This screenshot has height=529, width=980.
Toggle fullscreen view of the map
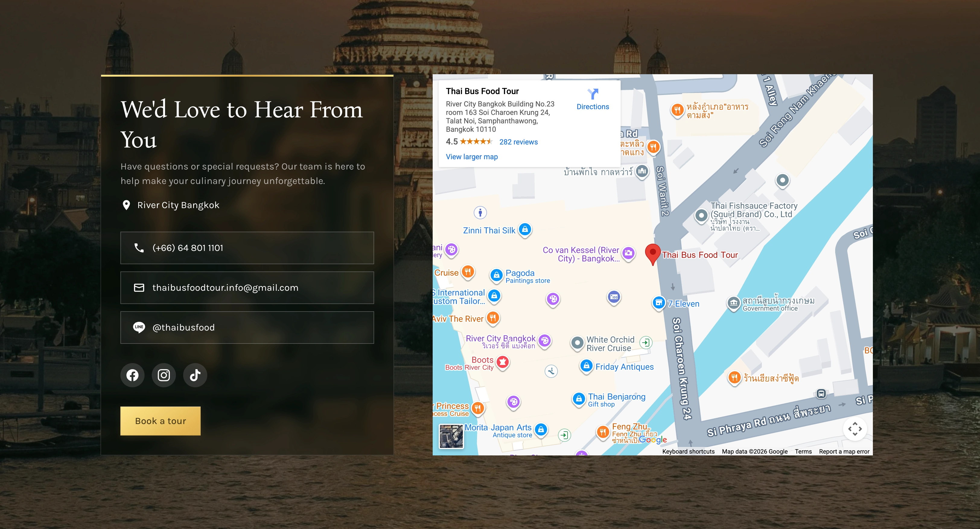coord(854,429)
